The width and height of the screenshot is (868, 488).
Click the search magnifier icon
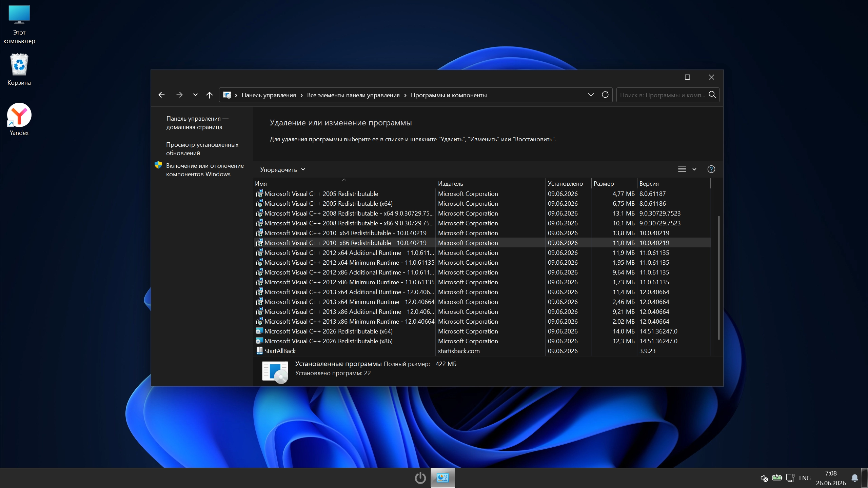712,95
